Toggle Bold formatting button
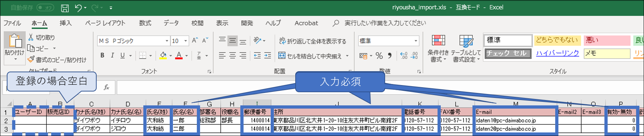Screen dimensions: 644x136 pyautogui.click(x=102, y=56)
